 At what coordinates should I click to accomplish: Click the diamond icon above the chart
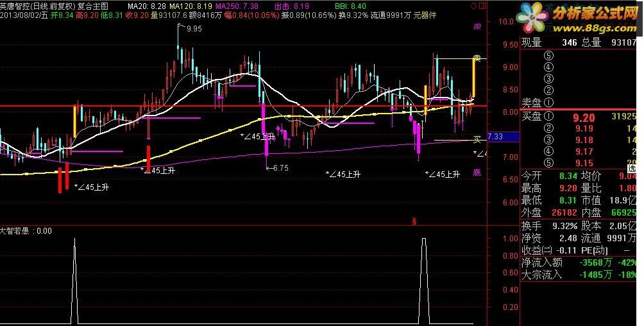(473, 6)
